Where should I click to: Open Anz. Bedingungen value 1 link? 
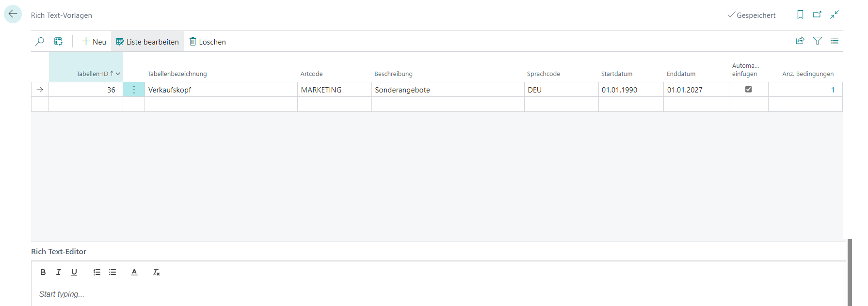[x=833, y=90]
